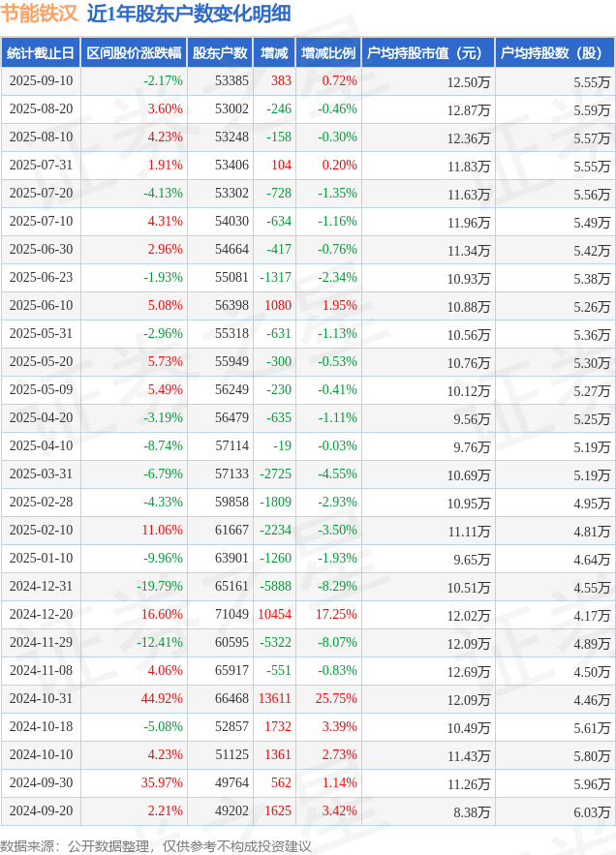
Task: Select the 2025-09-10 date cell
Action: click(41, 81)
